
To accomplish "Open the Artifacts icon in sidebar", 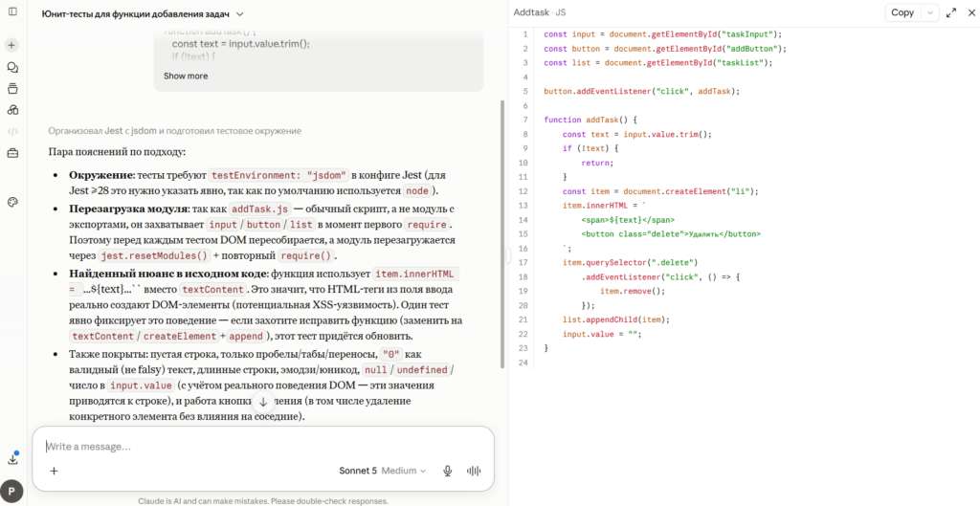I will [12, 110].
